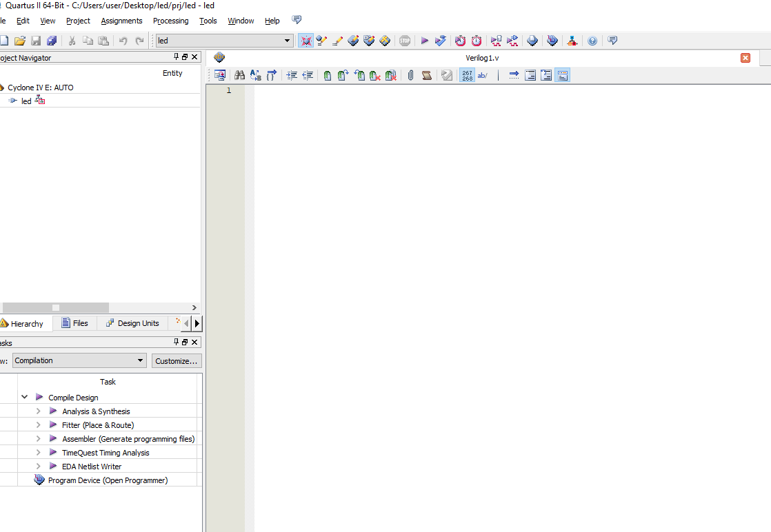This screenshot has height=532, width=771.
Task: Click the Replace text A-B icon
Action: click(x=255, y=75)
